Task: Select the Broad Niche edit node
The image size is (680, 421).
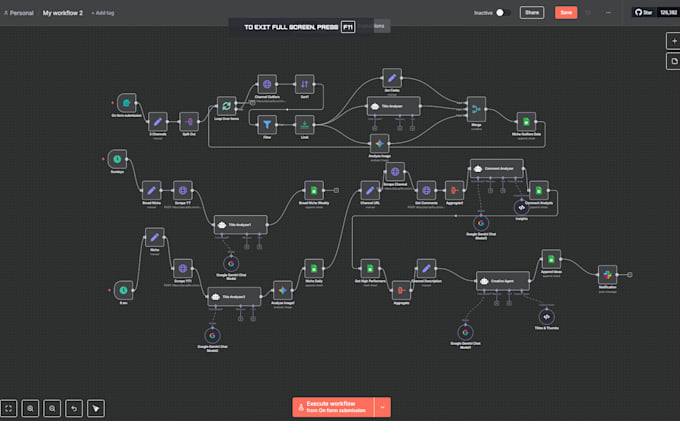Action: 151,190
